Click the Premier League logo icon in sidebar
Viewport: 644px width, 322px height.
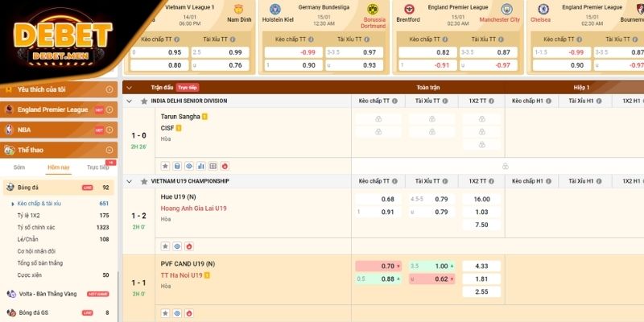pyautogui.click(x=9, y=109)
